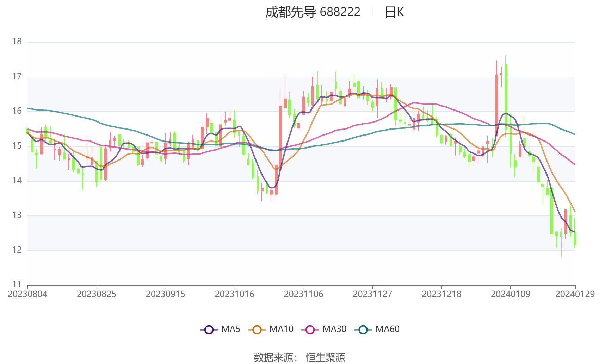This screenshot has width=599, height=364.
Task: Click the MA60 legend label text
Action: (x=387, y=329)
